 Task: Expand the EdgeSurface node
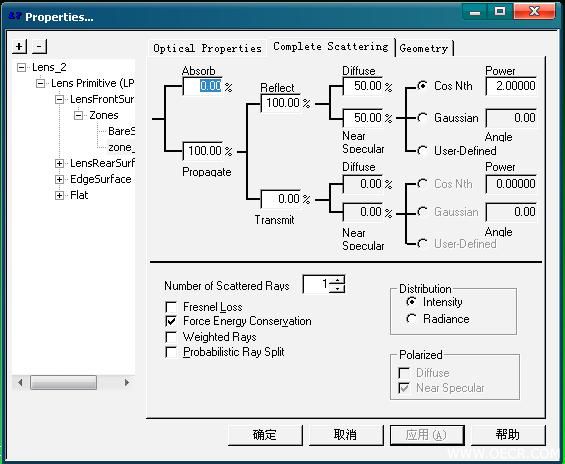59,179
